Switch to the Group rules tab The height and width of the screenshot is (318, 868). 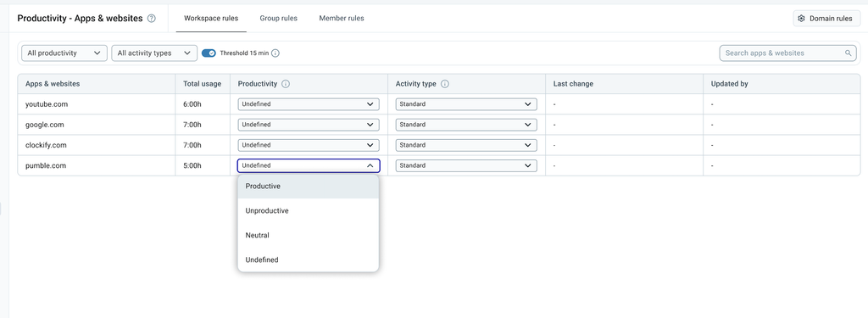(x=278, y=19)
